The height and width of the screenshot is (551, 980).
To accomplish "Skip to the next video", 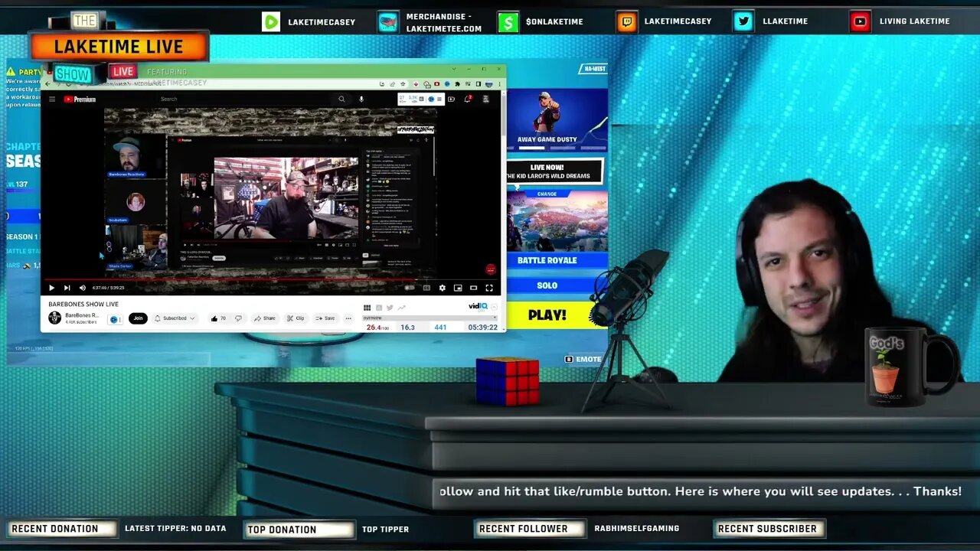I will tap(67, 288).
